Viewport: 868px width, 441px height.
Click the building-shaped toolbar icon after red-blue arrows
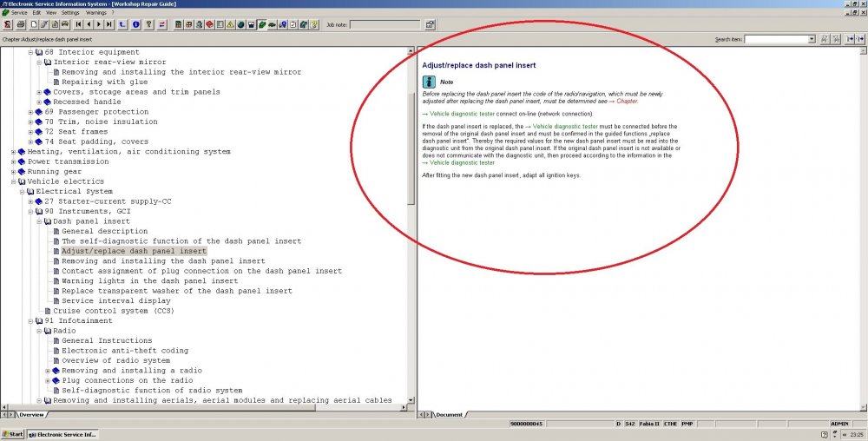tap(178, 24)
